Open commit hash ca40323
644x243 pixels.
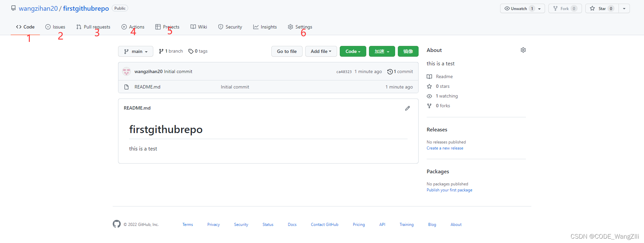click(344, 72)
